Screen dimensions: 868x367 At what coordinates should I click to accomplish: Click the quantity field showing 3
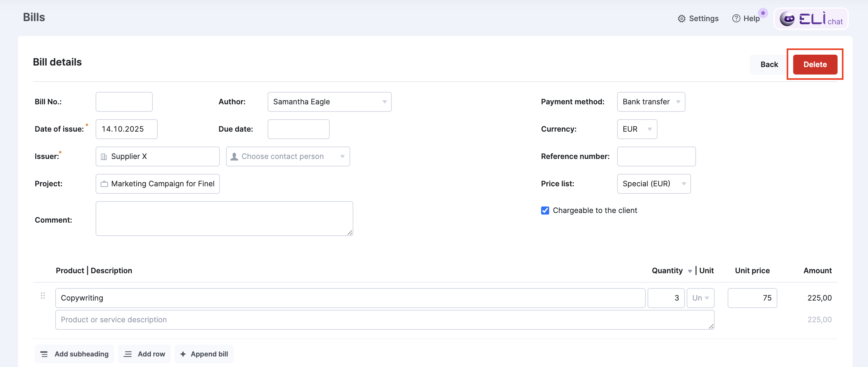(666, 298)
